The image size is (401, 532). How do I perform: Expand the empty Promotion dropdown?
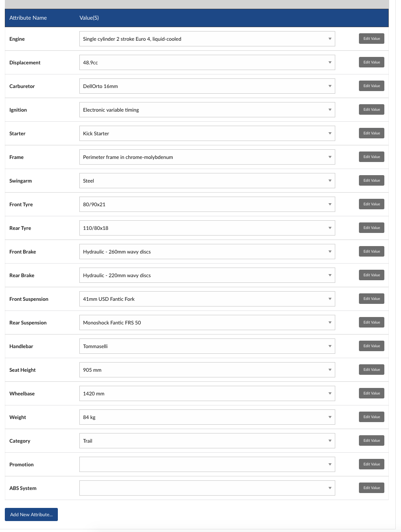(x=330, y=464)
